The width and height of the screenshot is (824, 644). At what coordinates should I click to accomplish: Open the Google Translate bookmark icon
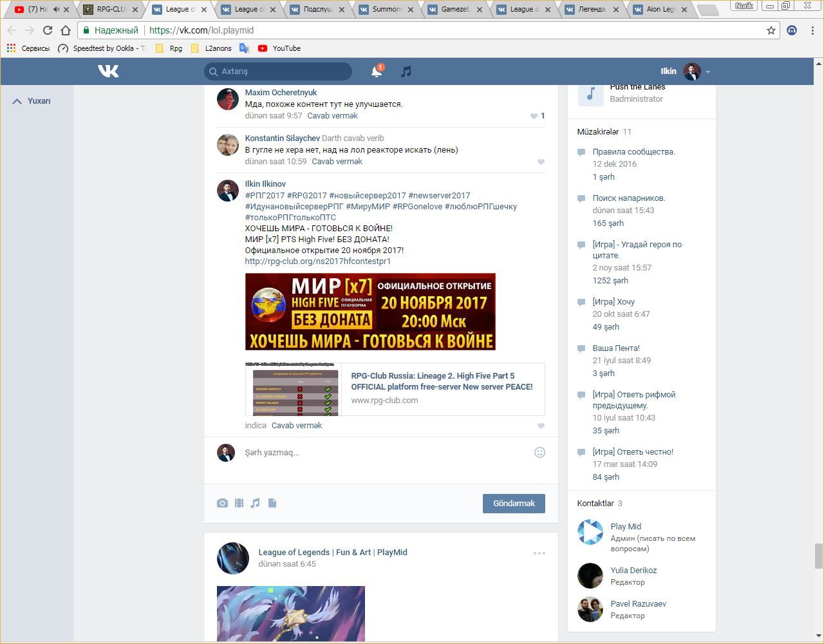pos(244,48)
